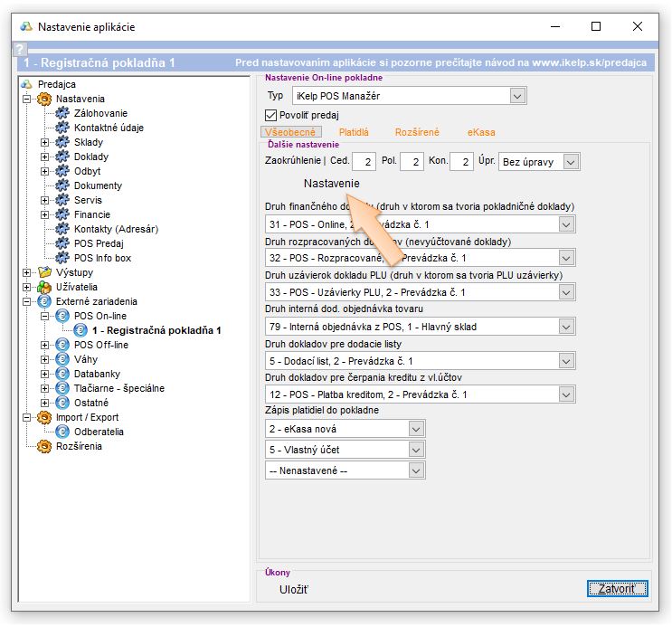Screen dimensions: 672x627
Task: Click the Databanky device icon
Action: pos(62,374)
